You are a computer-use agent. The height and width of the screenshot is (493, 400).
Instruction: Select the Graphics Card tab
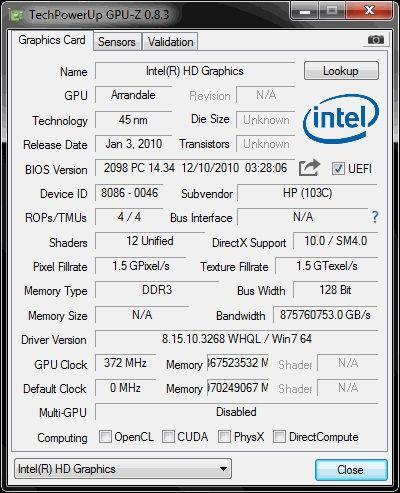click(x=52, y=40)
